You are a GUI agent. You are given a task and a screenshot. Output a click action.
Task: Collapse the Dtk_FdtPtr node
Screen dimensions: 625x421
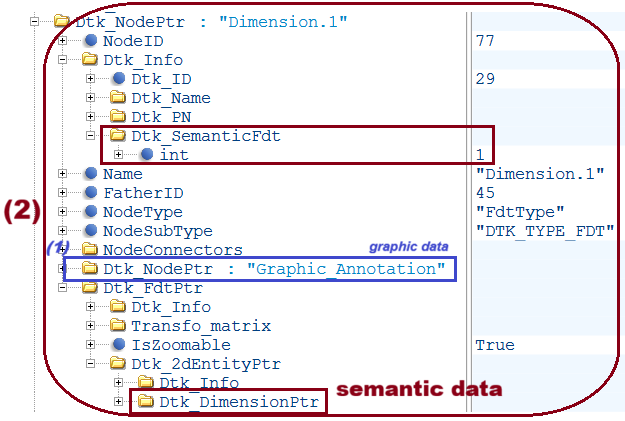[63, 288]
